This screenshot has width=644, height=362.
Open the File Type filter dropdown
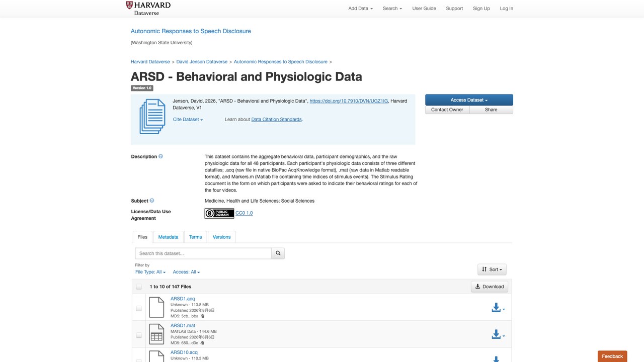(150, 272)
